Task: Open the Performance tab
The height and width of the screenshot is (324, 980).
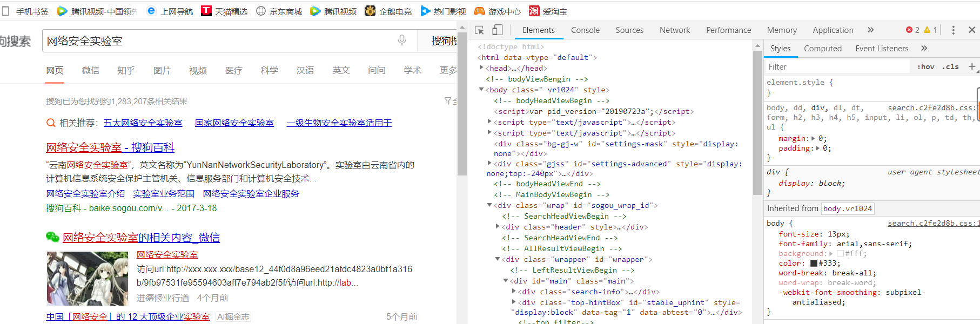Action: 728,30
